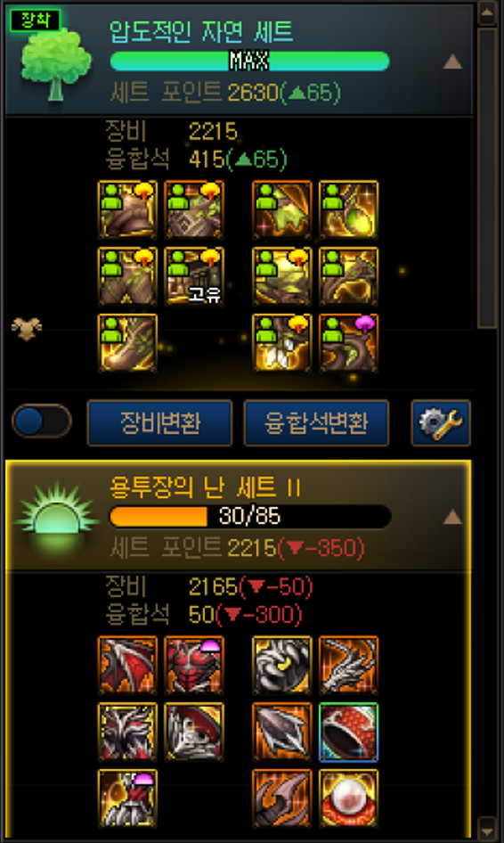
Task: Select the red armor chest icon with pink badge
Action: coord(194,666)
